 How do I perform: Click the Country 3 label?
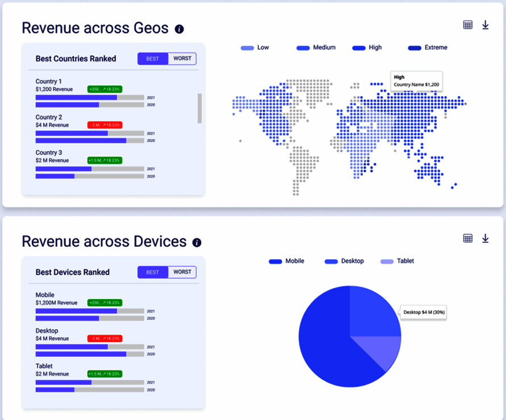tap(48, 152)
